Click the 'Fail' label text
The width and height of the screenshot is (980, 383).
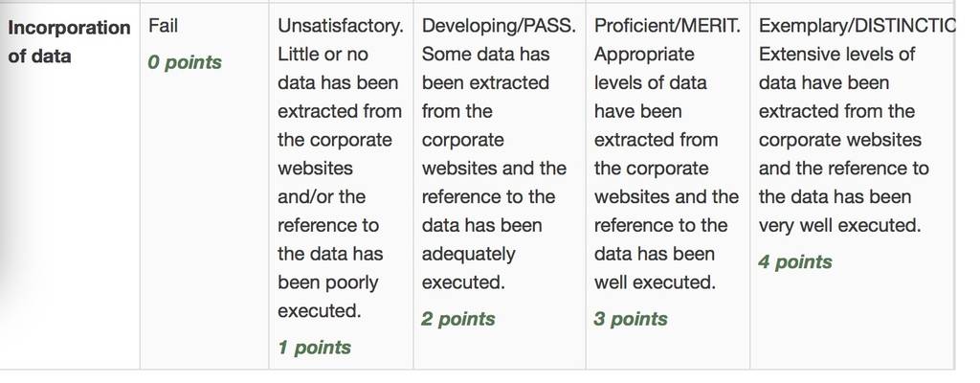pyautogui.click(x=163, y=26)
